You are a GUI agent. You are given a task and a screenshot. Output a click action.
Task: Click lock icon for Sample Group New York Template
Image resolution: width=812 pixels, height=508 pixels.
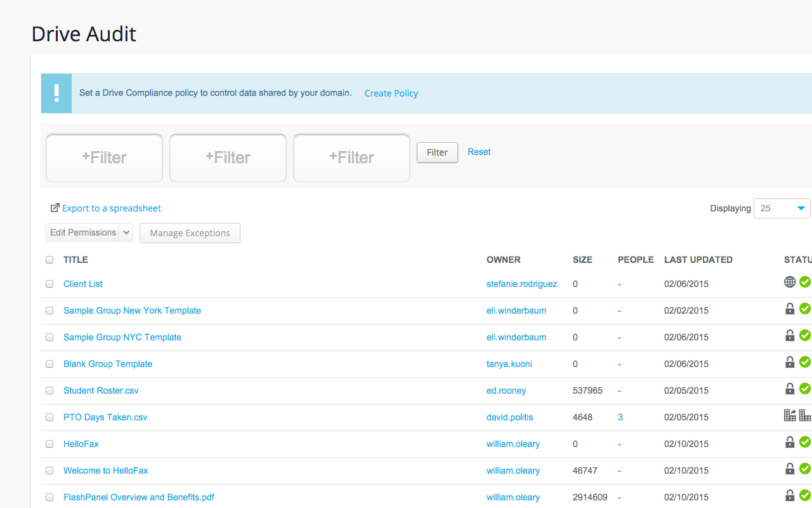[790, 309]
